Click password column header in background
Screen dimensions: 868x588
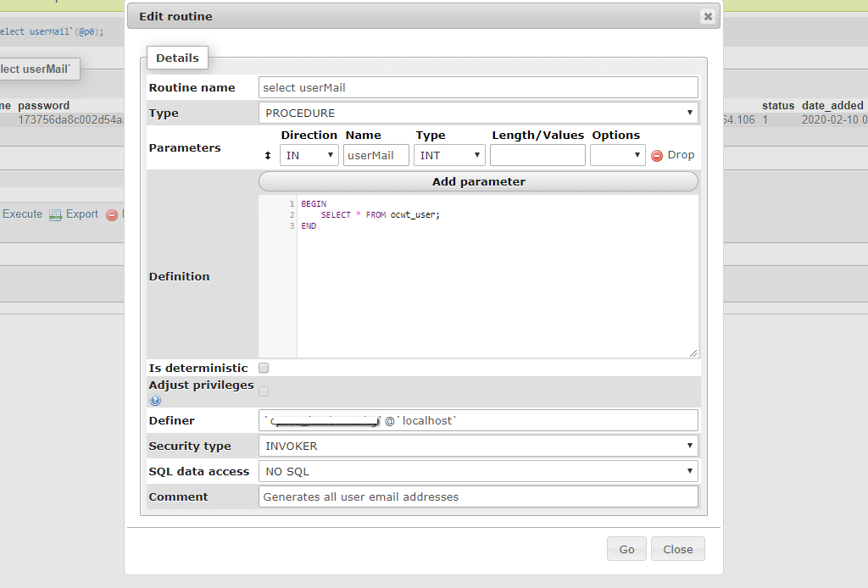point(44,106)
